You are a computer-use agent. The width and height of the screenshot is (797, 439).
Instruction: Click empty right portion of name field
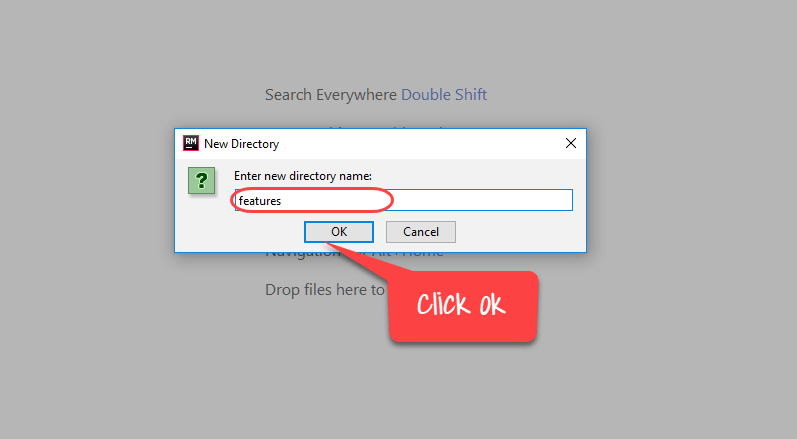coord(483,200)
